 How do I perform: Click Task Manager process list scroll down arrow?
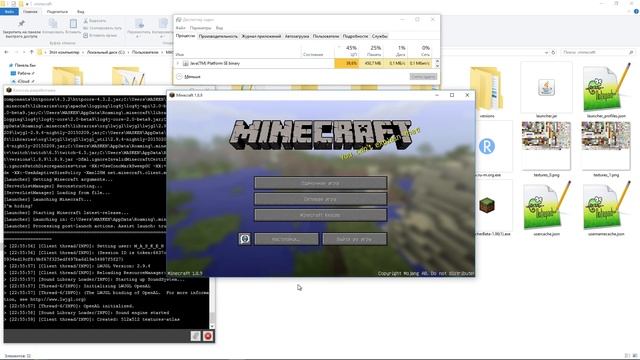(x=437, y=66)
